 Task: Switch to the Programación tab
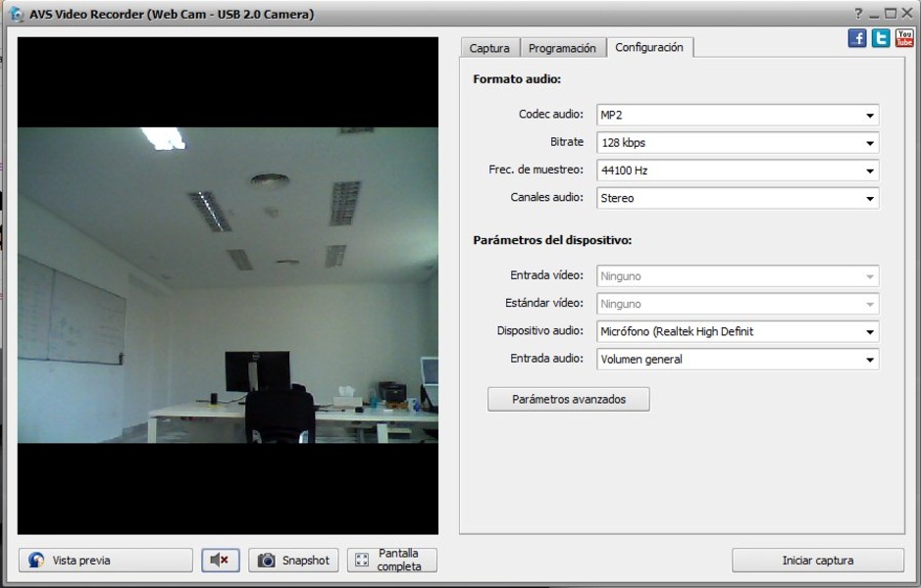point(562,48)
